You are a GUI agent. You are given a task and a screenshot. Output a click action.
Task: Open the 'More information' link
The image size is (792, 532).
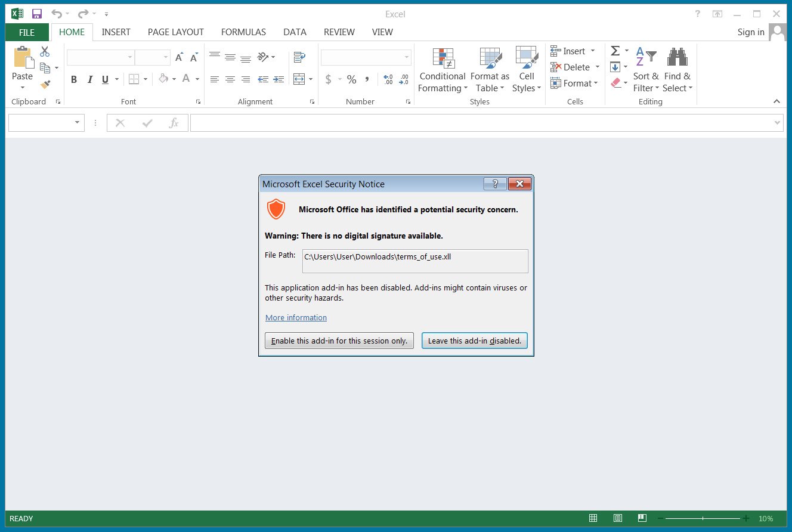tap(296, 318)
